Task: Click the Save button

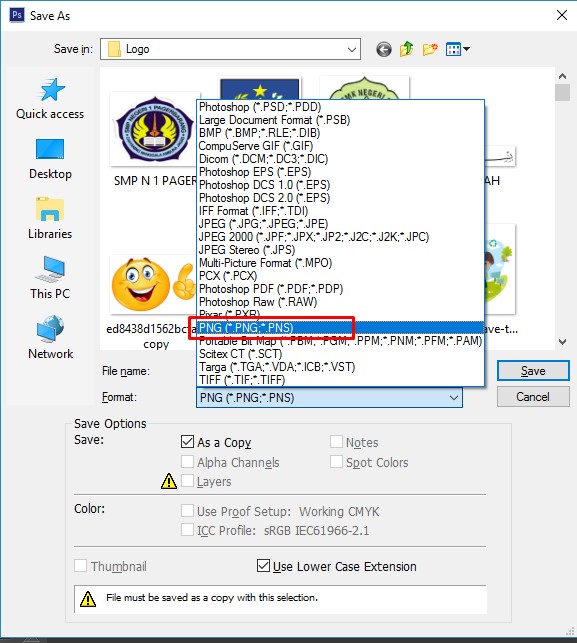Action: pos(533,371)
